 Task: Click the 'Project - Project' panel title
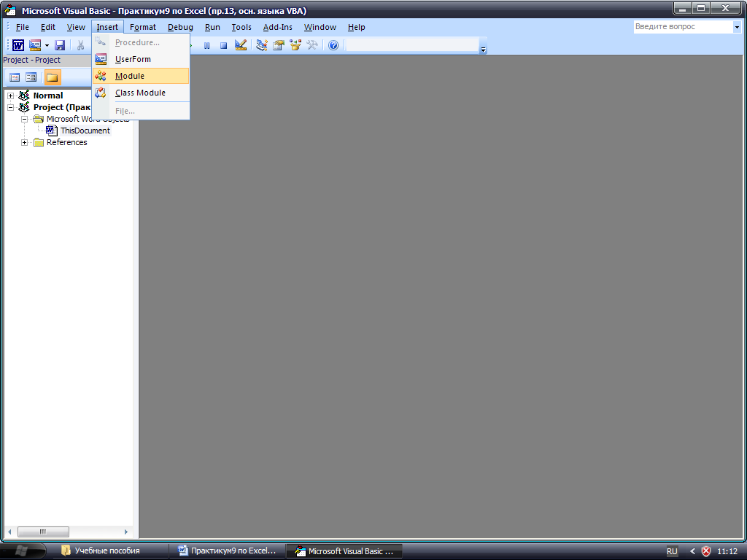[x=32, y=60]
